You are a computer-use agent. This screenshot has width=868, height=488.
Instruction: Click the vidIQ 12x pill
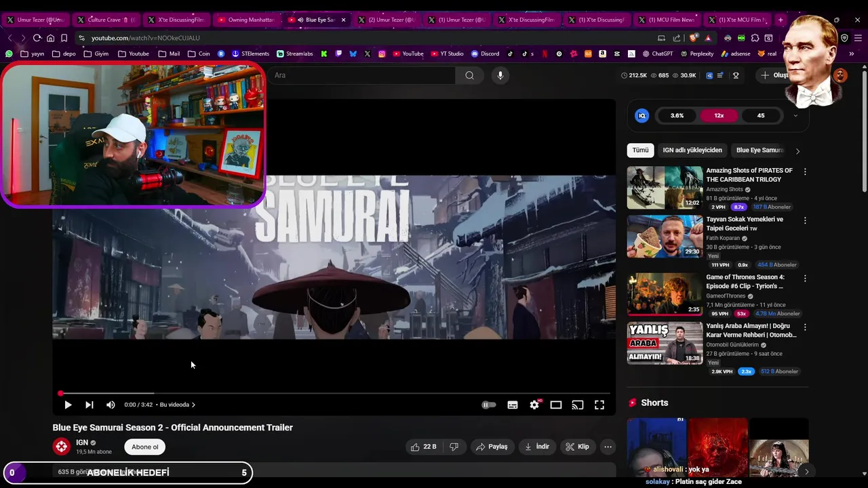[x=719, y=116]
